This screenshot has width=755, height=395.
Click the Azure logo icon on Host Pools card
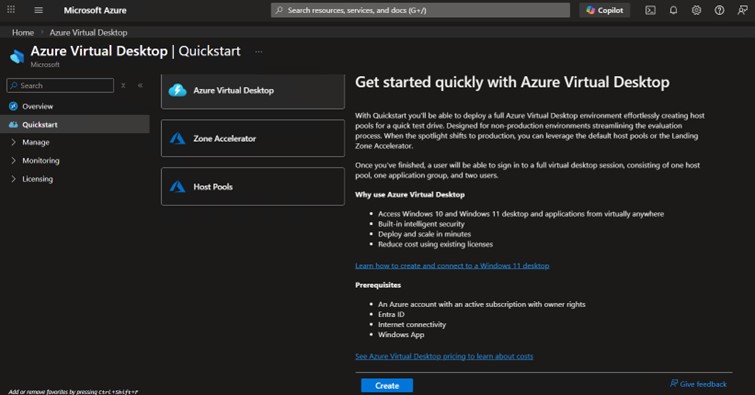click(177, 186)
